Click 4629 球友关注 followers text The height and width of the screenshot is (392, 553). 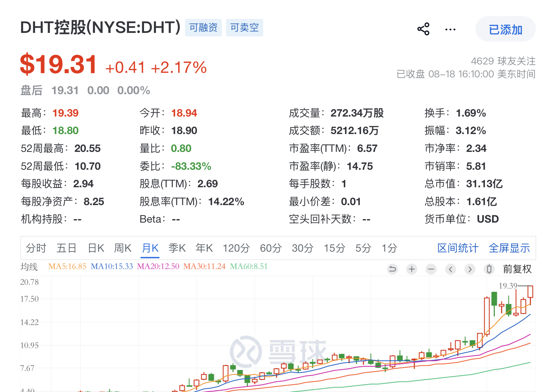click(x=503, y=61)
